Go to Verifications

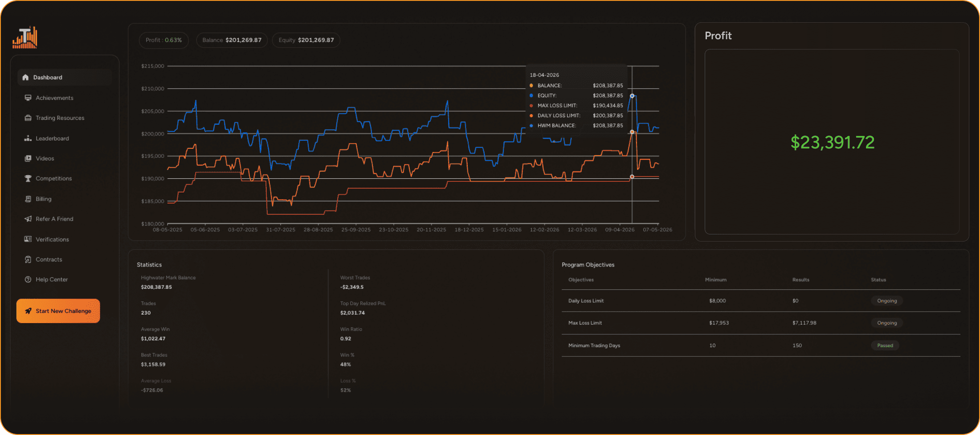(x=52, y=239)
